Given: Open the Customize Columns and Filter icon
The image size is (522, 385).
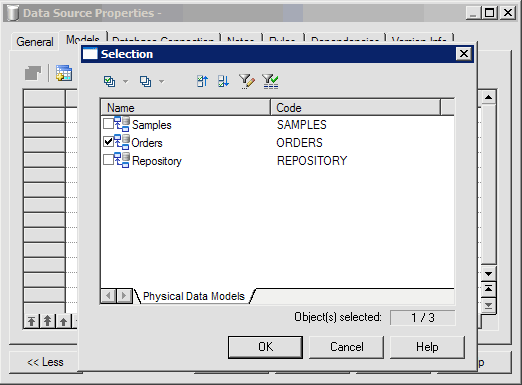Looking at the screenshot, I should click(247, 81).
